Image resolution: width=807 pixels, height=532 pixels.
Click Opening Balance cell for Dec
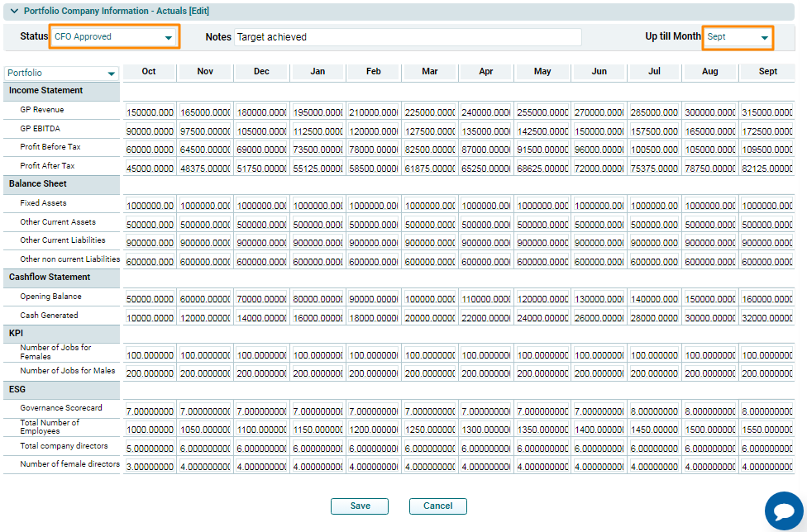261,299
